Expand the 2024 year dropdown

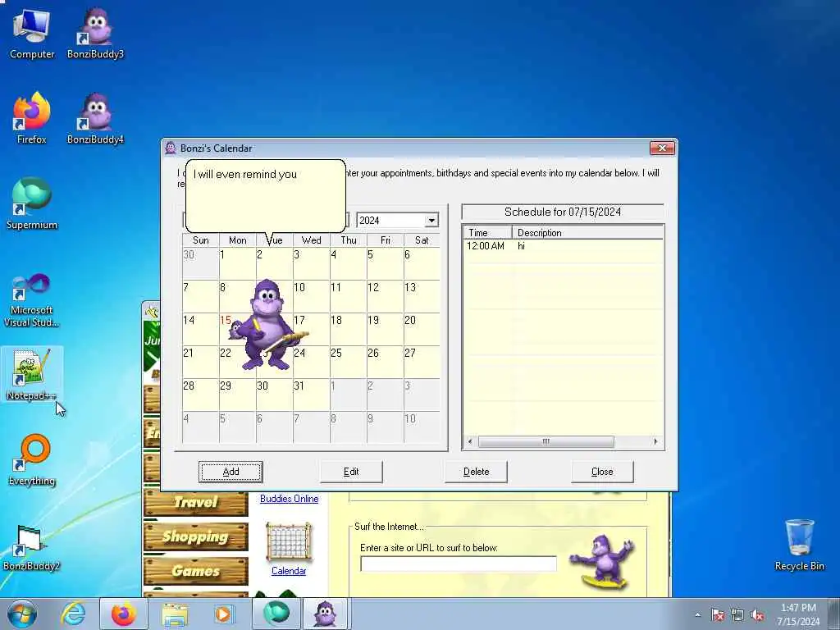click(431, 220)
